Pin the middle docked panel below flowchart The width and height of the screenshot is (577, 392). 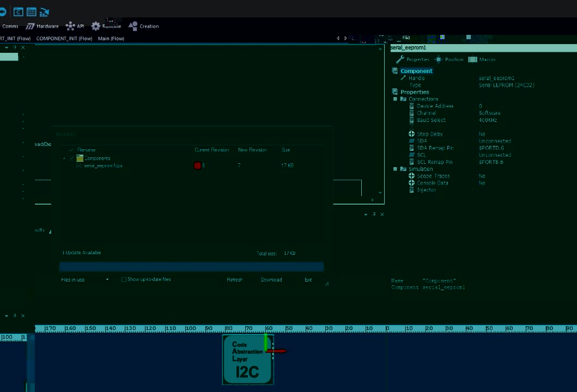[374, 214]
